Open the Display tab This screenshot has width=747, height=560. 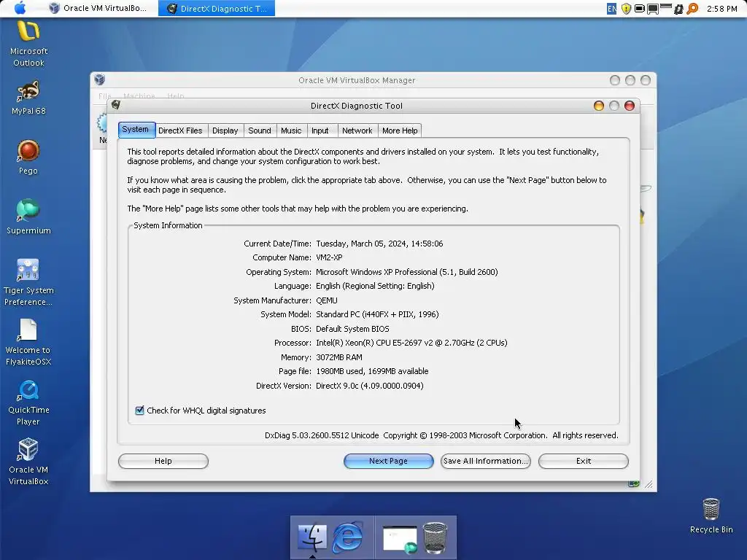(x=225, y=131)
